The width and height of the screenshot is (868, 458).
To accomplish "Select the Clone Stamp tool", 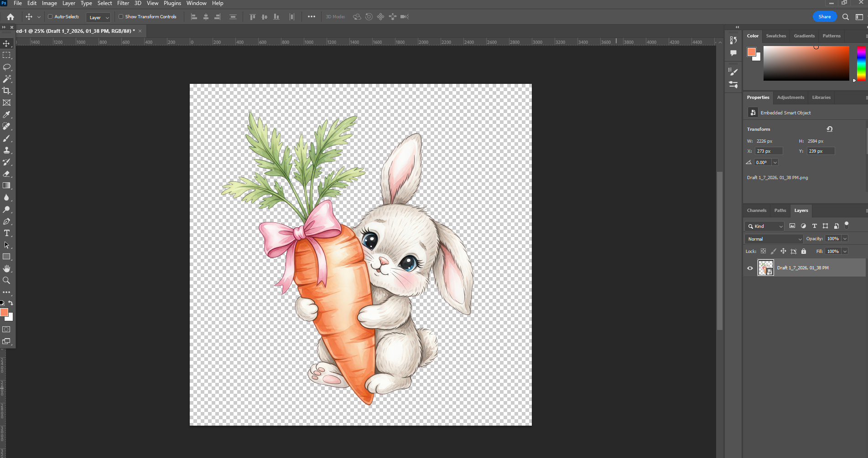I will pos(6,150).
